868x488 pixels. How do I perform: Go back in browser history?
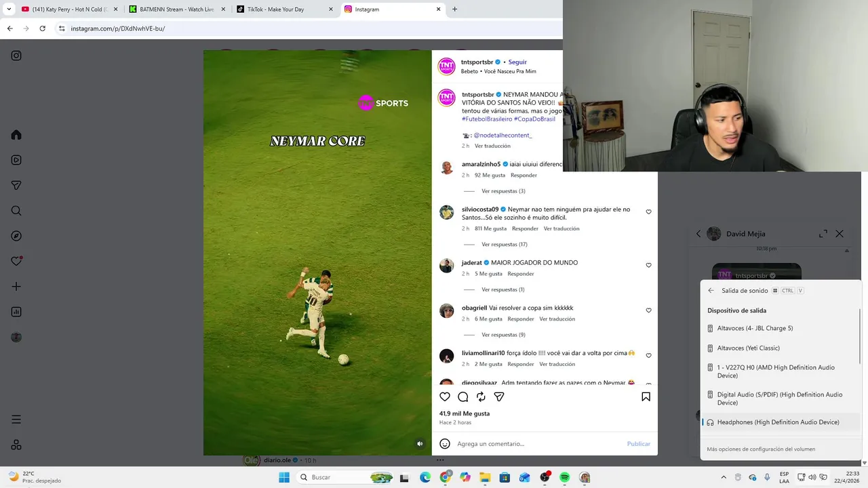tap(9, 28)
